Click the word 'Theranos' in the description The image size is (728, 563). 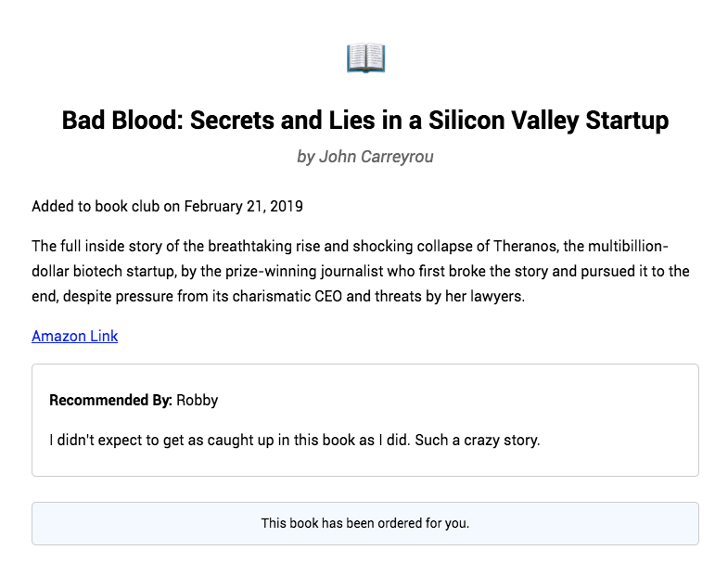coord(525,246)
